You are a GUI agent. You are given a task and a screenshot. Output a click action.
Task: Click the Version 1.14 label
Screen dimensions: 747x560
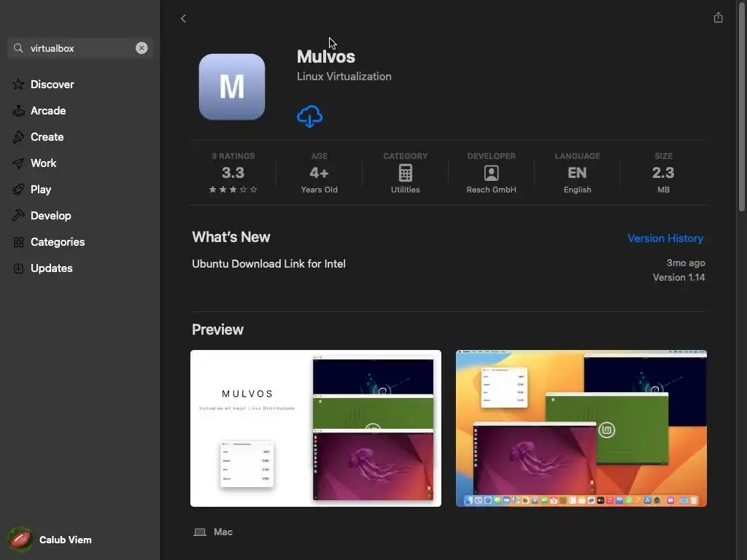(x=679, y=277)
